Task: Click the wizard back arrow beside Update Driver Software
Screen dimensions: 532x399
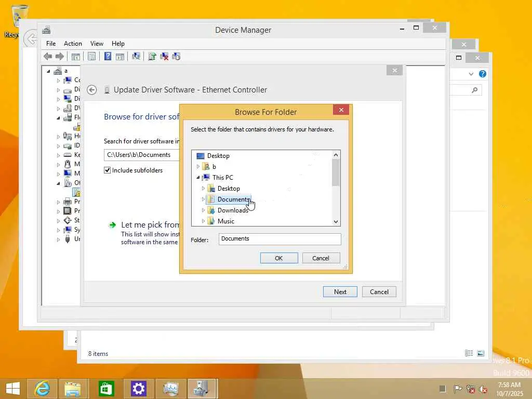Action: tap(91, 90)
